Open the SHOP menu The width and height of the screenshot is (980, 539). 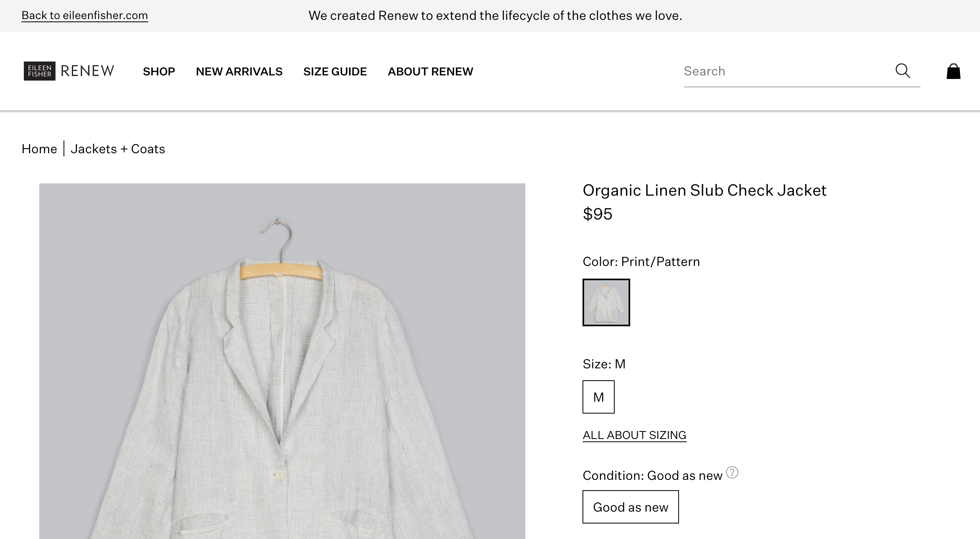pyautogui.click(x=159, y=71)
